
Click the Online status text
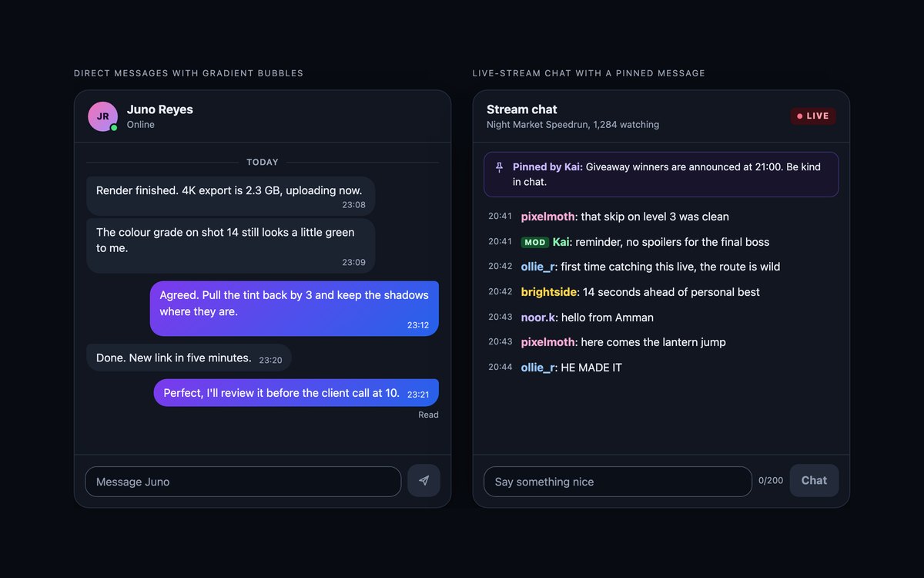[141, 125]
